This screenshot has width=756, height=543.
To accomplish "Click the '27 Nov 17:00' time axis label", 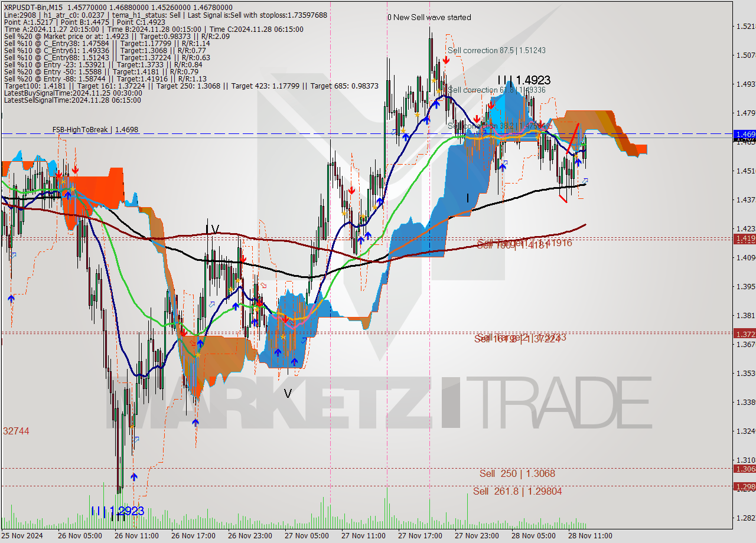I will tap(421, 536).
